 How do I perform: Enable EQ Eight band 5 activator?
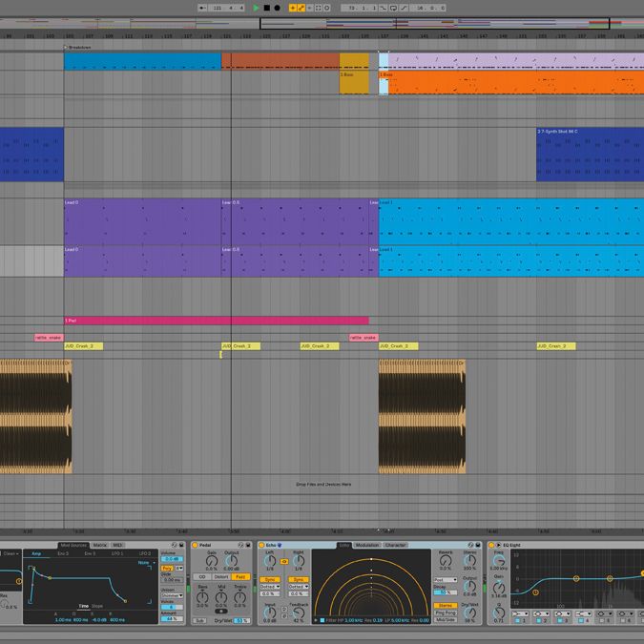click(x=601, y=620)
